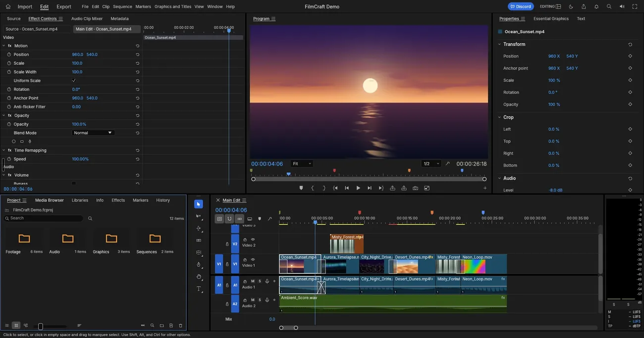This screenshot has height=338, width=644.
Task: Toggle Linked Selection in timeline
Action: (x=240, y=219)
